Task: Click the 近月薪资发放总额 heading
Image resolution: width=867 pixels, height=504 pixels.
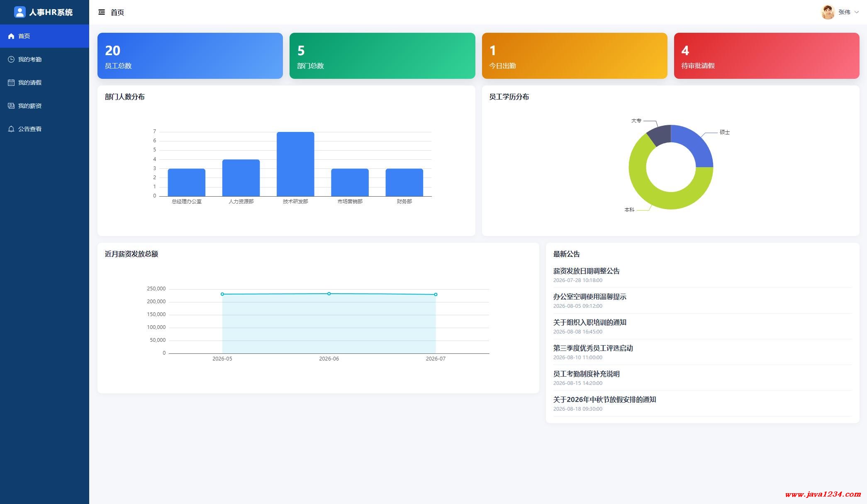Action: pos(132,254)
